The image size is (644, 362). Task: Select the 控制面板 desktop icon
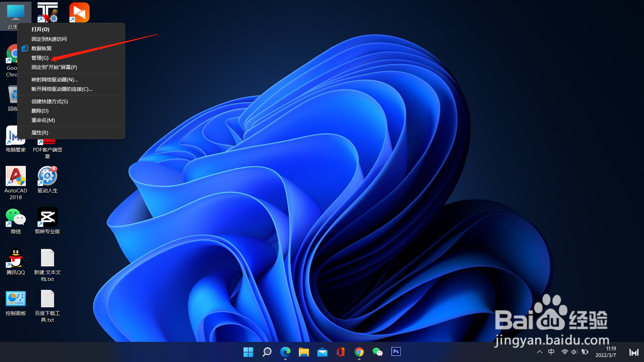click(x=16, y=303)
